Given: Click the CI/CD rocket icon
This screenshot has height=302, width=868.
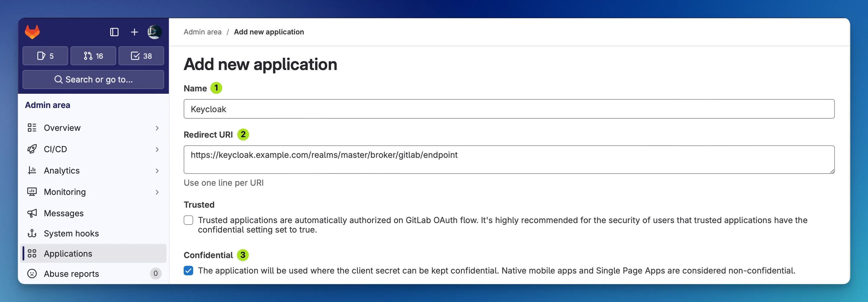Looking at the screenshot, I should tap(32, 149).
